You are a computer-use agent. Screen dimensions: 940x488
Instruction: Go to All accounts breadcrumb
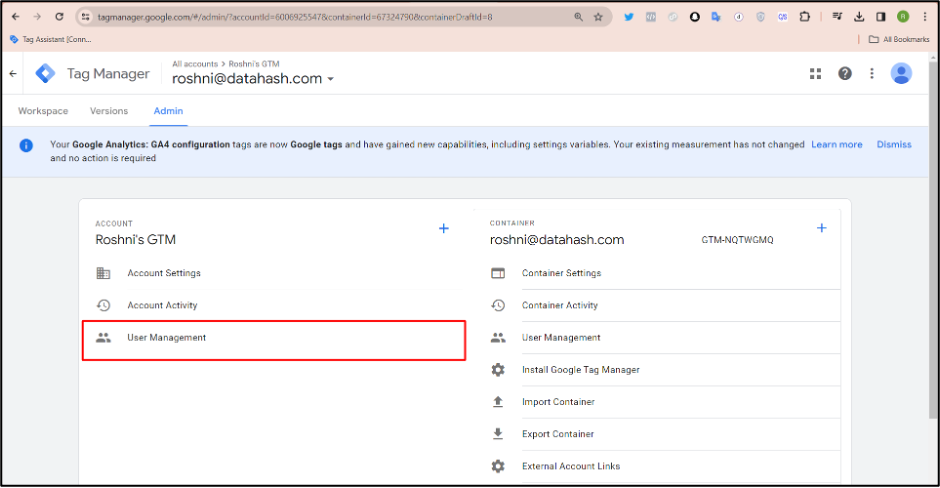pos(195,64)
